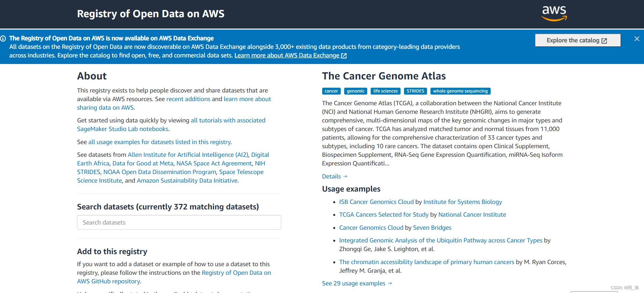The width and height of the screenshot is (644, 293).
Task: Click See 29 usage examples link
Action: click(x=357, y=283)
